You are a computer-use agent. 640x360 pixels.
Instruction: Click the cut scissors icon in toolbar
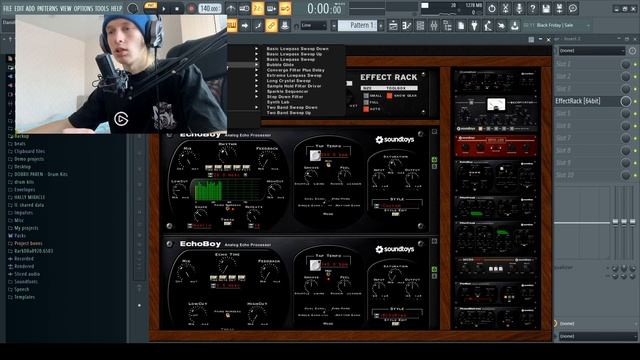(505, 8)
